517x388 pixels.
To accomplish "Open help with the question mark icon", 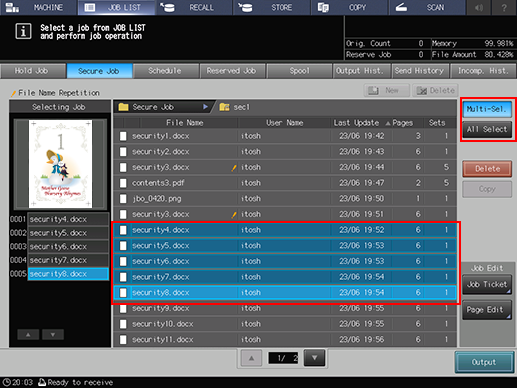I will pos(504,7).
